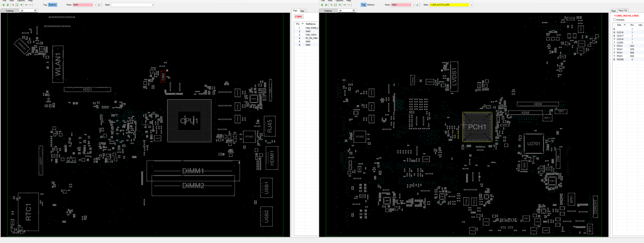The width and height of the screenshot is (644, 243).
Task: Open View menu in left window
Action: 12,1
